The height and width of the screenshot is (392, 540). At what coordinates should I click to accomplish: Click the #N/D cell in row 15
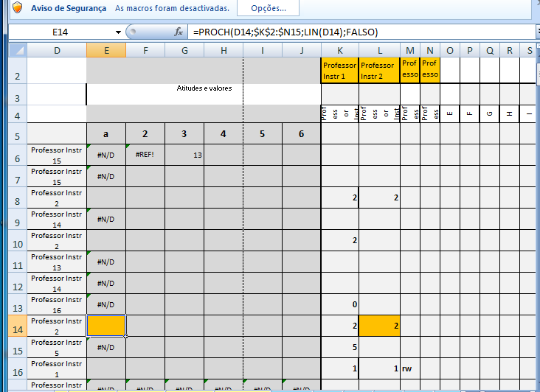point(105,347)
